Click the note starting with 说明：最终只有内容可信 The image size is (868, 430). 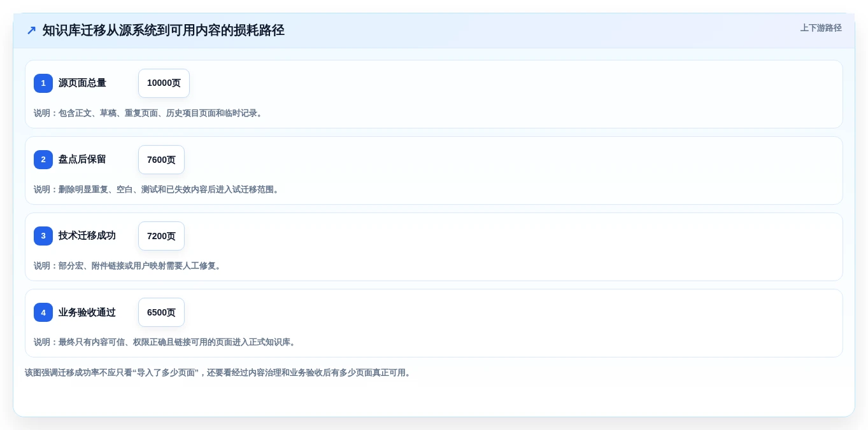pos(166,342)
